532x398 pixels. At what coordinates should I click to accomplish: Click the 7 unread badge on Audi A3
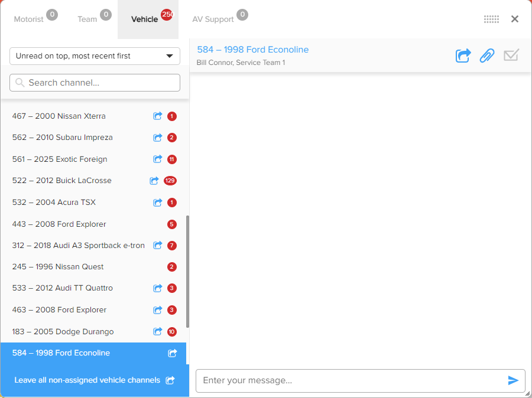(x=171, y=245)
